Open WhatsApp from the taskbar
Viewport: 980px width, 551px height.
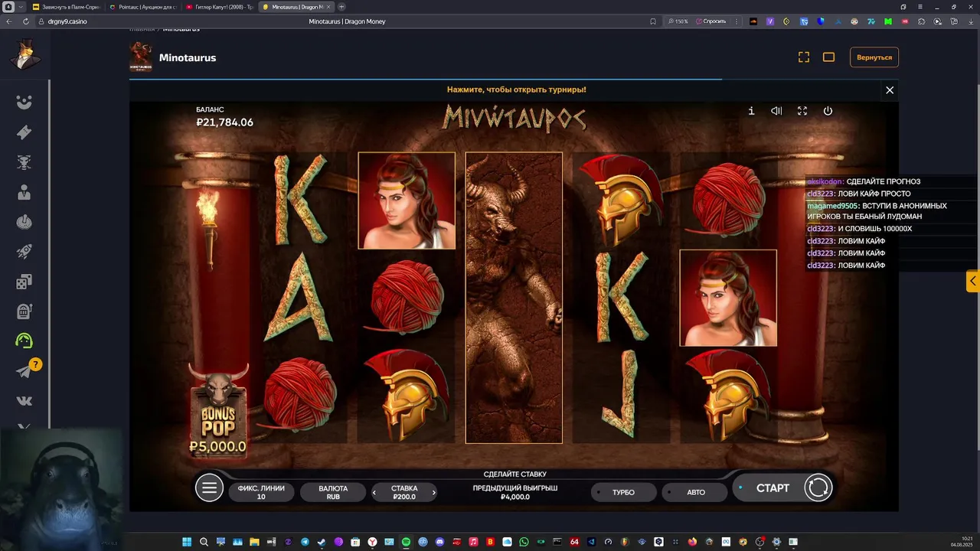(524, 542)
